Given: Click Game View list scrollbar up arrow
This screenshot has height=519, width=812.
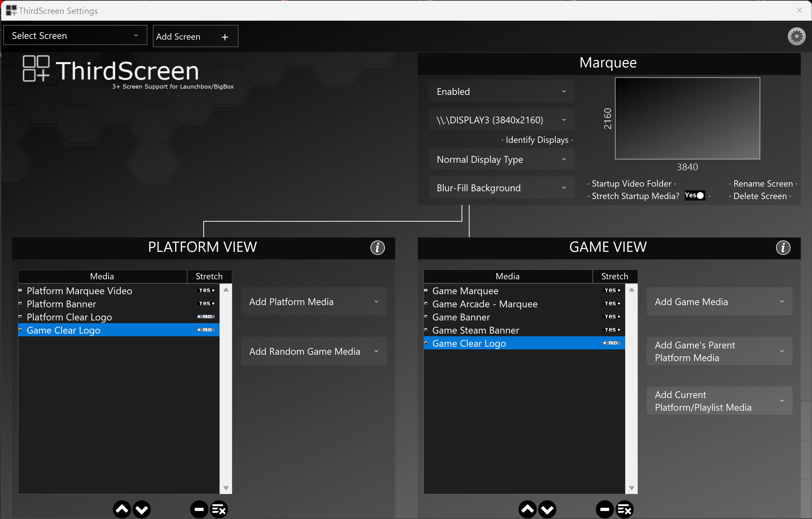Looking at the screenshot, I should tap(632, 290).
